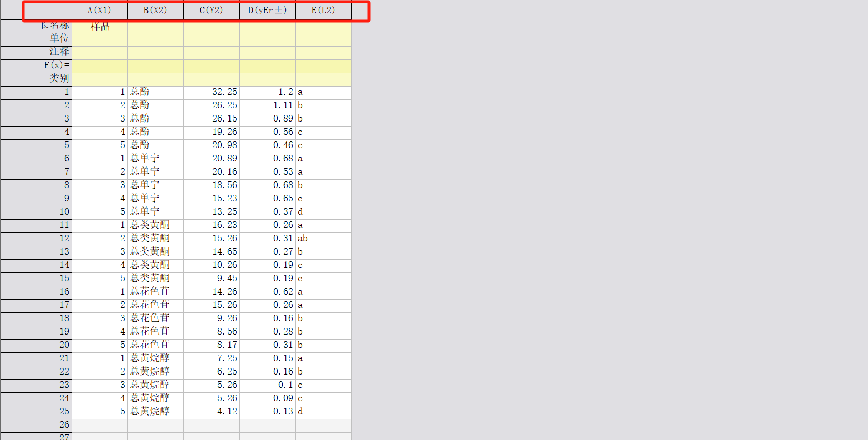Click the 样品 long name cell
Viewport: 868px width, 440px height.
coord(100,26)
